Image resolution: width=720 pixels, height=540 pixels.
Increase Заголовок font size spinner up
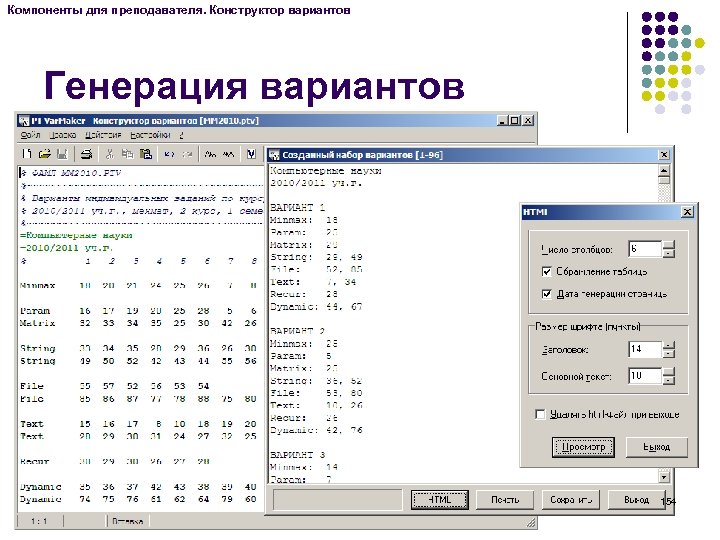tap(669, 345)
